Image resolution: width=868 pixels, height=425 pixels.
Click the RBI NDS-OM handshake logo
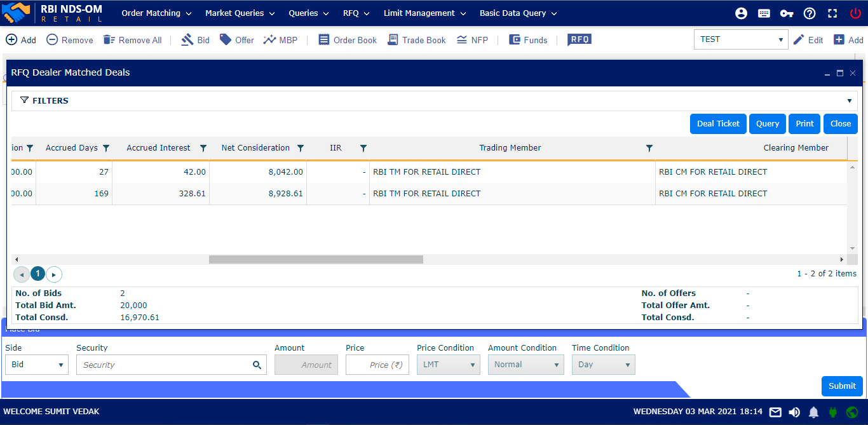click(17, 13)
